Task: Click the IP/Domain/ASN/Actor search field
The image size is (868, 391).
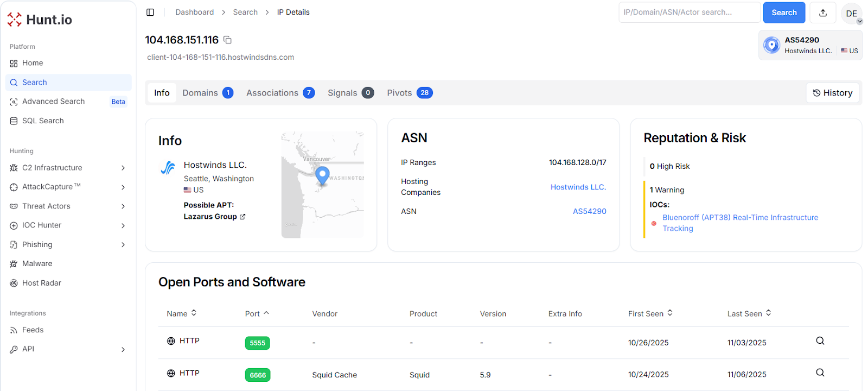Action: pyautogui.click(x=689, y=12)
